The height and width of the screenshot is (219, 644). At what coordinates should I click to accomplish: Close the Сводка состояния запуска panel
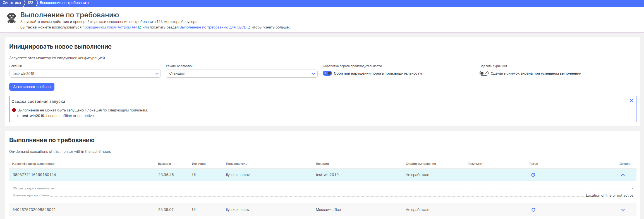click(631, 101)
